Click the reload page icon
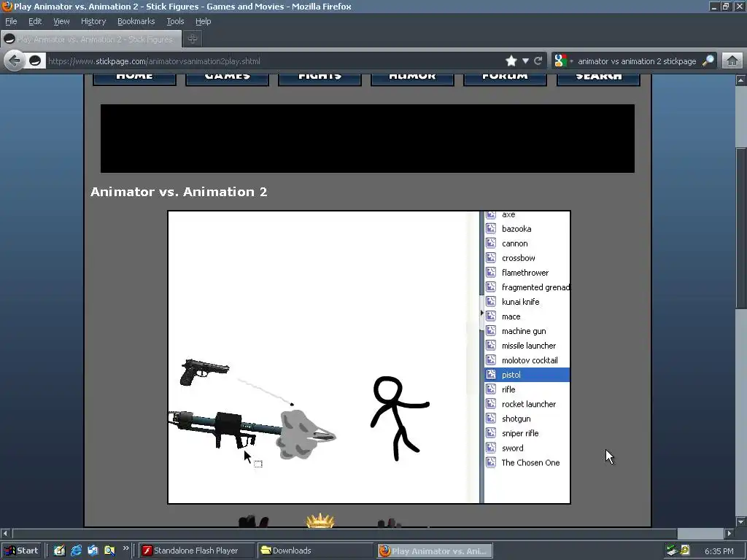The height and width of the screenshot is (560, 747). 538,61
